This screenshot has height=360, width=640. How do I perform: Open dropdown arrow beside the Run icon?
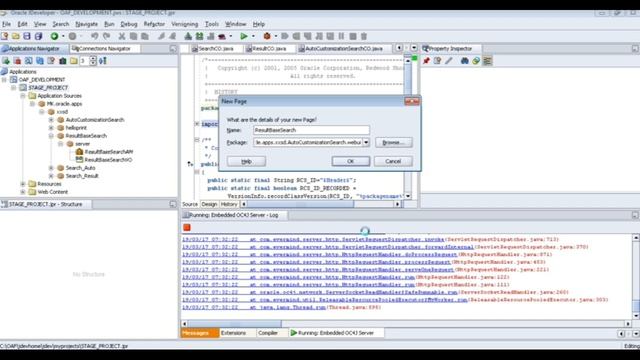253,36
